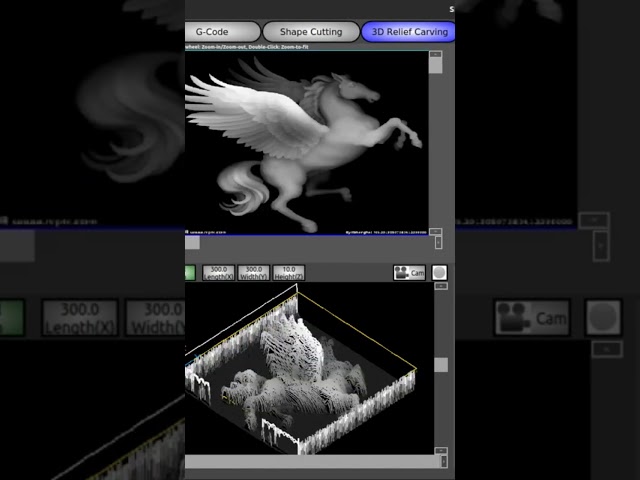
Task: Click the round gray button beside Cam
Action: [440, 273]
